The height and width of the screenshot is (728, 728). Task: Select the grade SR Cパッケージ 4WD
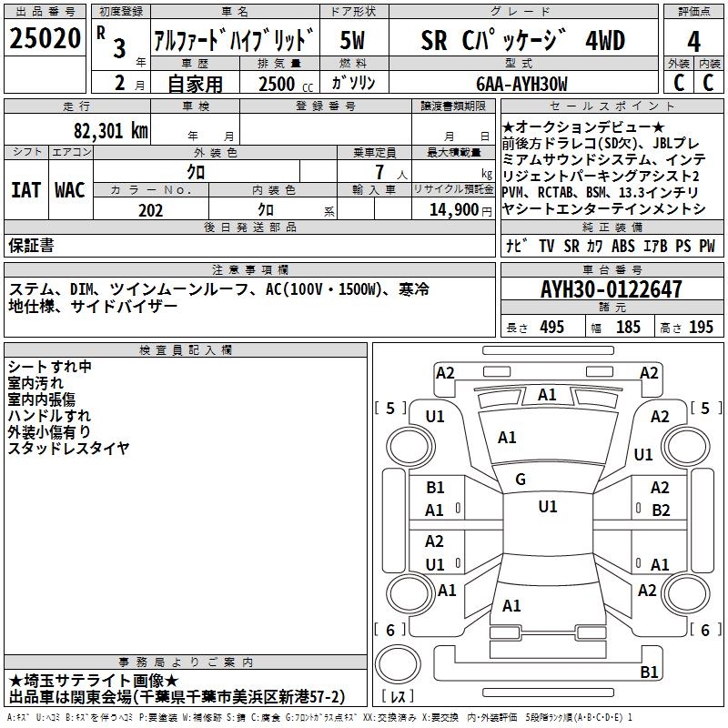click(523, 41)
